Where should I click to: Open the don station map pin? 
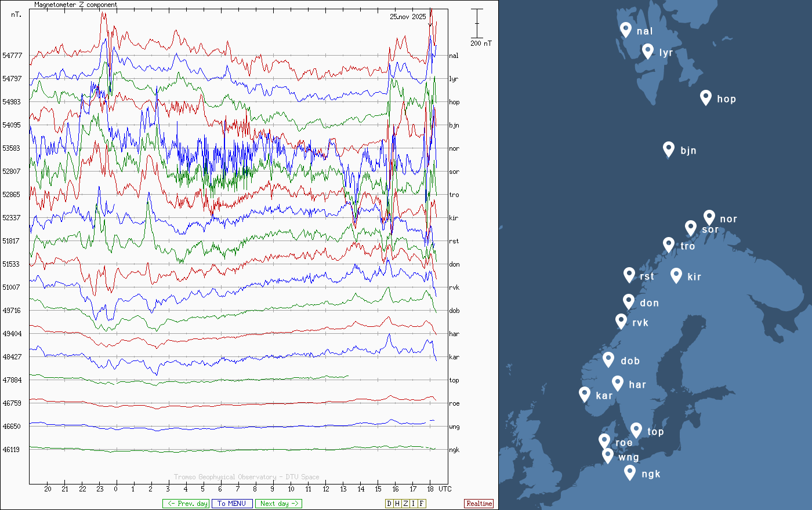(629, 302)
